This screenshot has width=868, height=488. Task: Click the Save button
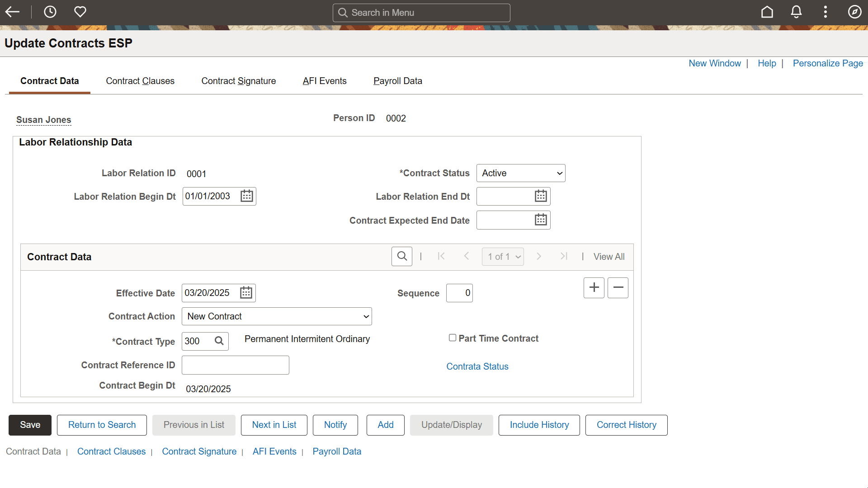pos(29,425)
